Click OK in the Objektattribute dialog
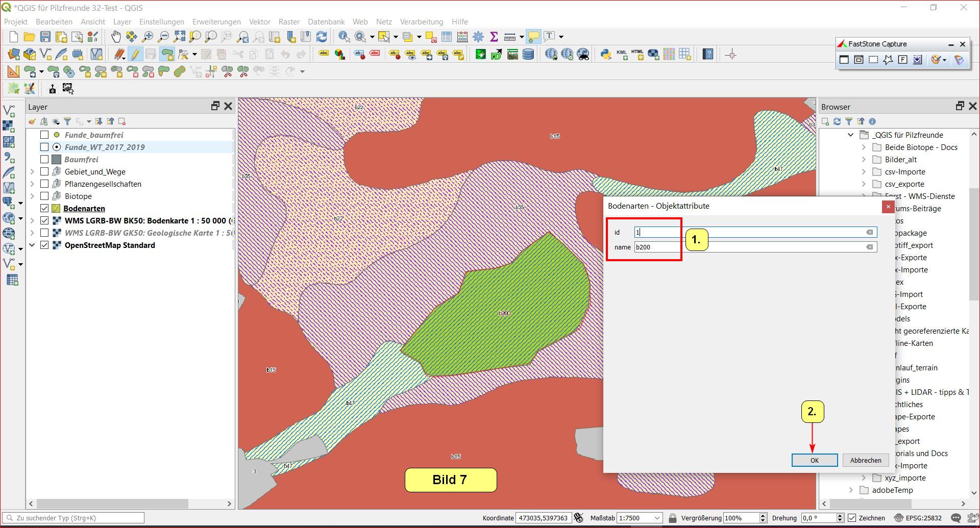Image resolution: width=980 pixels, height=528 pixels. pyautogui.click(x=814, y=460)
